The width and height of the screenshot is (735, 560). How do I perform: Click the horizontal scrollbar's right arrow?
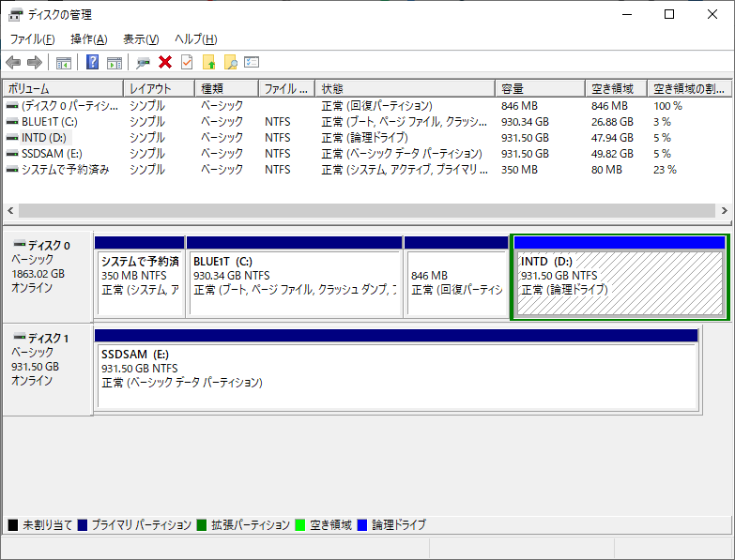727,211
